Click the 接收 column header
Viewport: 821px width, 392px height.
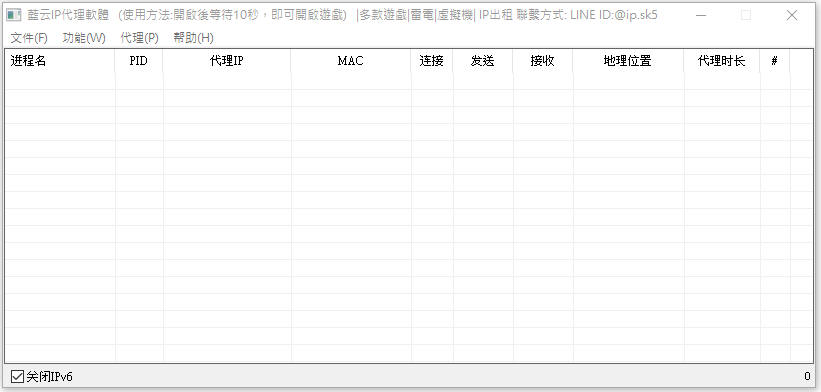tap(543, 61)
